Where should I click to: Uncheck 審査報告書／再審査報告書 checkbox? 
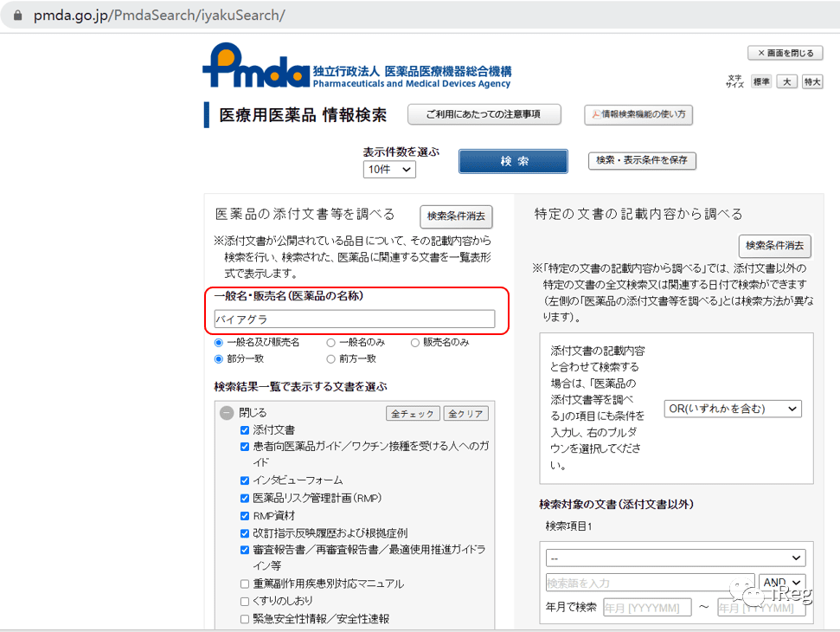[x=245, y=550]
